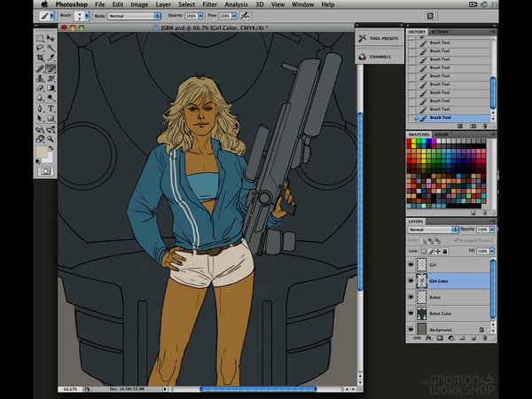The image size is (532, 399).
Task: Open layer blend mode dropdown
Action: [434, 230]
